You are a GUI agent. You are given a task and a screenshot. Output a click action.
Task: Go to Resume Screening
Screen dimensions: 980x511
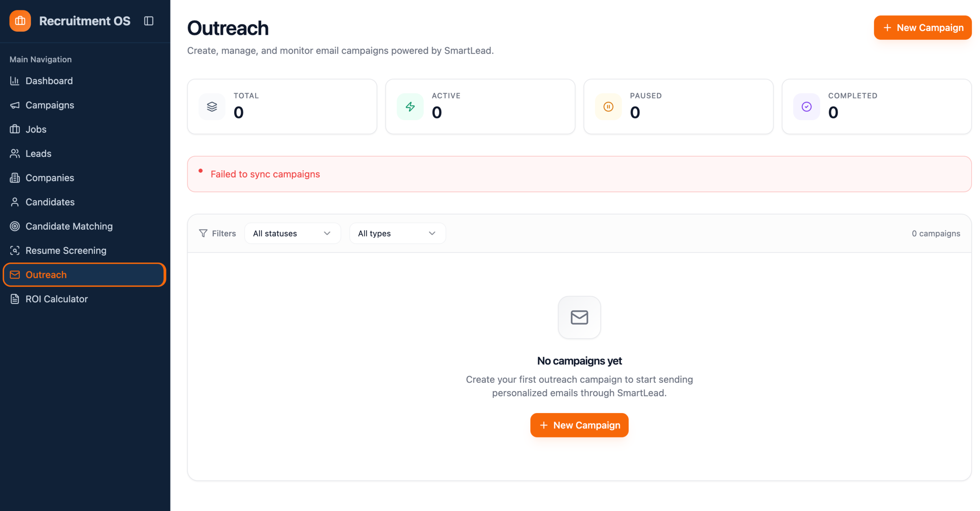pos(84,250)
